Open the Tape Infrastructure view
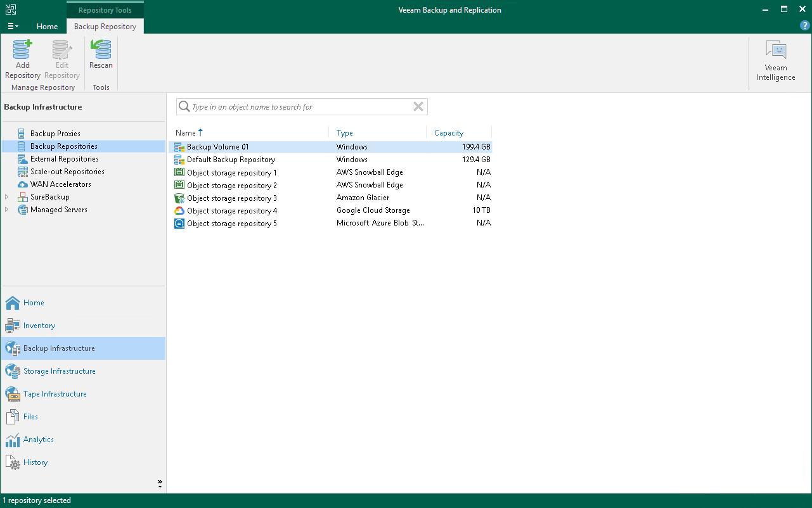The height and width of the screenshot is (508, 812). tap(55, 394)
